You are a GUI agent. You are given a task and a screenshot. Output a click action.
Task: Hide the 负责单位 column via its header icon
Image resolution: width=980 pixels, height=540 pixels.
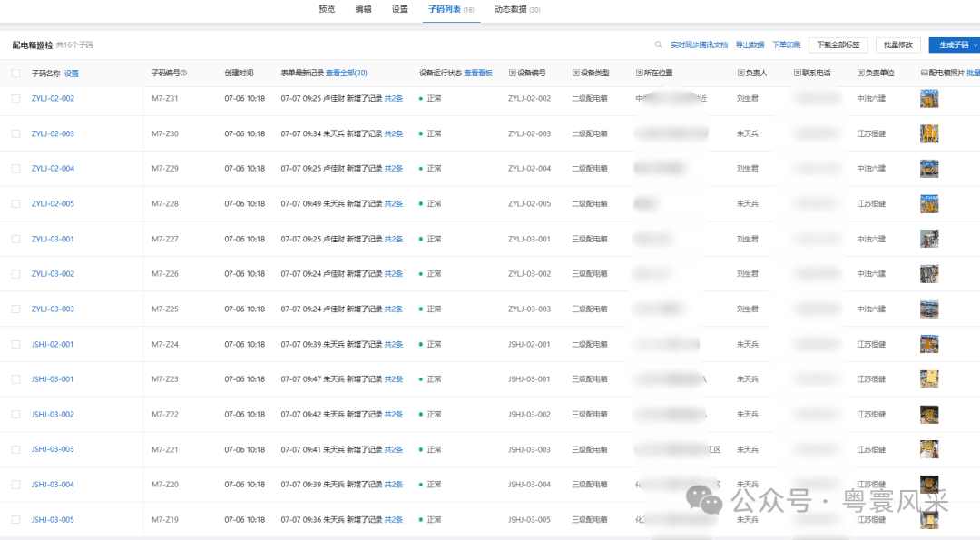(860, 74)
